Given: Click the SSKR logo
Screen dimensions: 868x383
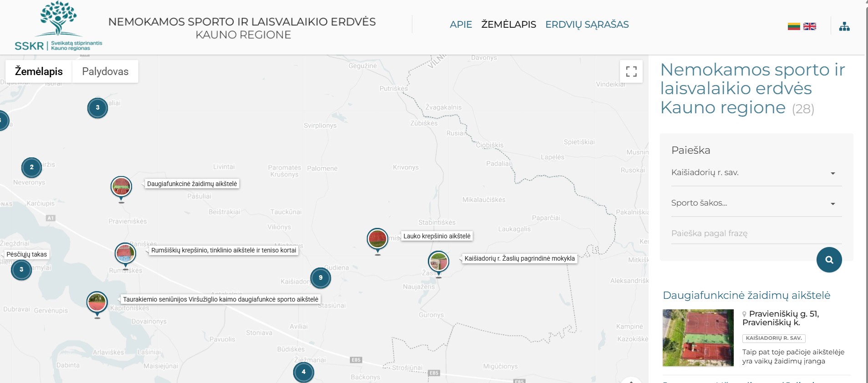Looking at the screenshot, I should click(58, 26).
